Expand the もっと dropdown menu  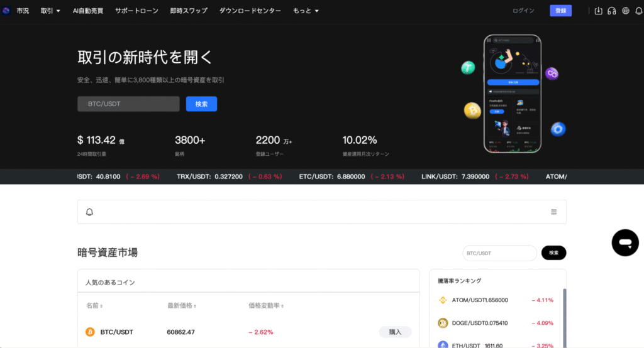click(x=306, y=11)
